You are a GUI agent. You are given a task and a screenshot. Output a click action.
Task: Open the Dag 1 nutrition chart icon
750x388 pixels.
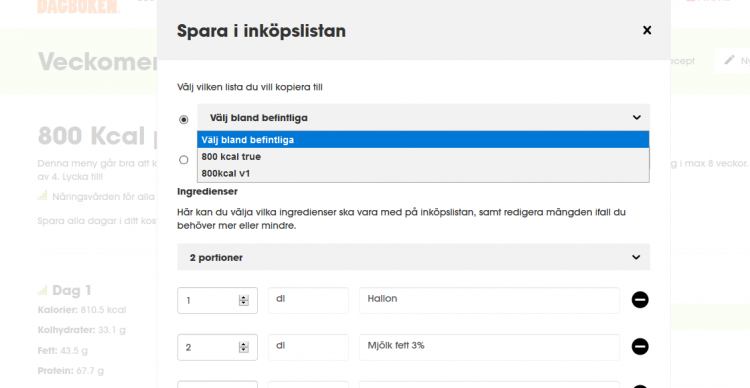(x=43, y=290)
